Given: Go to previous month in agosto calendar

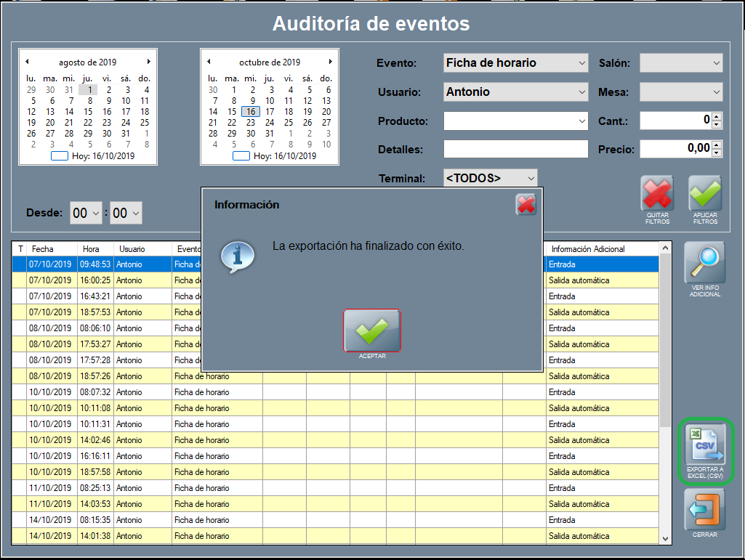Looking at the screenshot, I should click(27, 62).
